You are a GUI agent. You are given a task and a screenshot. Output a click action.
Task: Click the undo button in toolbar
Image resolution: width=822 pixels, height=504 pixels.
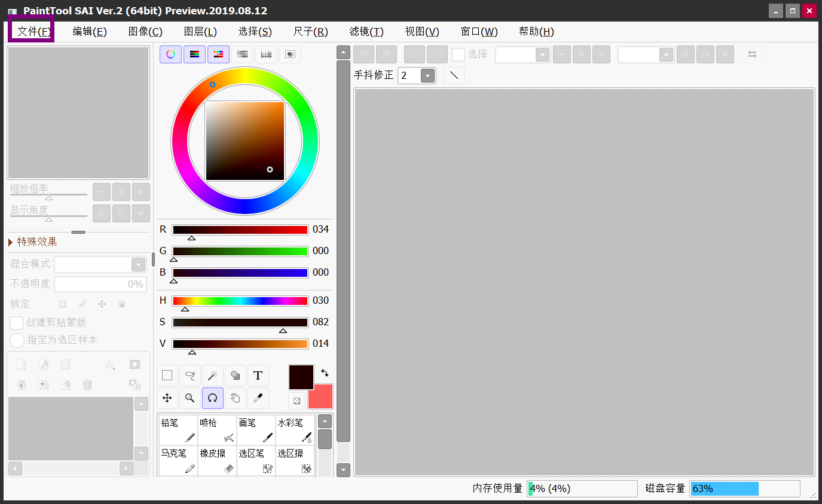click(x=363, y=54)
